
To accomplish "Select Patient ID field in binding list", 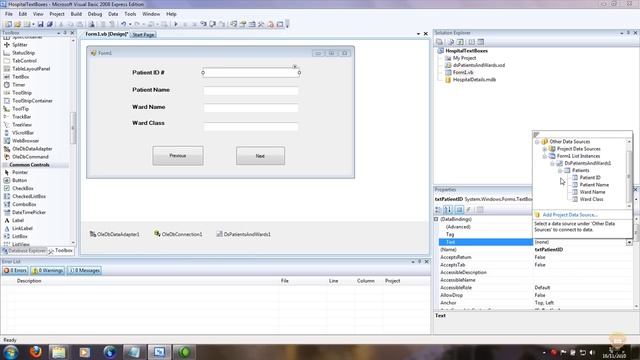I will (590, 178).
